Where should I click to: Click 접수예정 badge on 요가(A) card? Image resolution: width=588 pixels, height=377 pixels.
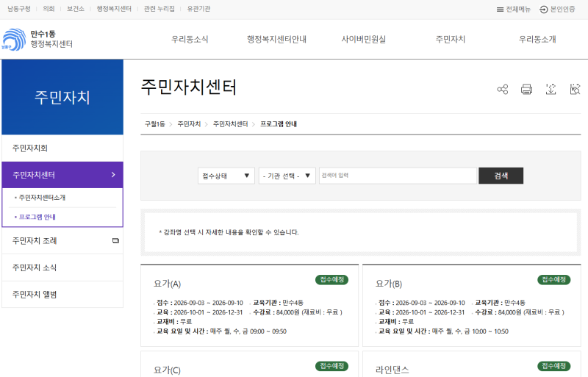(332, 279)
